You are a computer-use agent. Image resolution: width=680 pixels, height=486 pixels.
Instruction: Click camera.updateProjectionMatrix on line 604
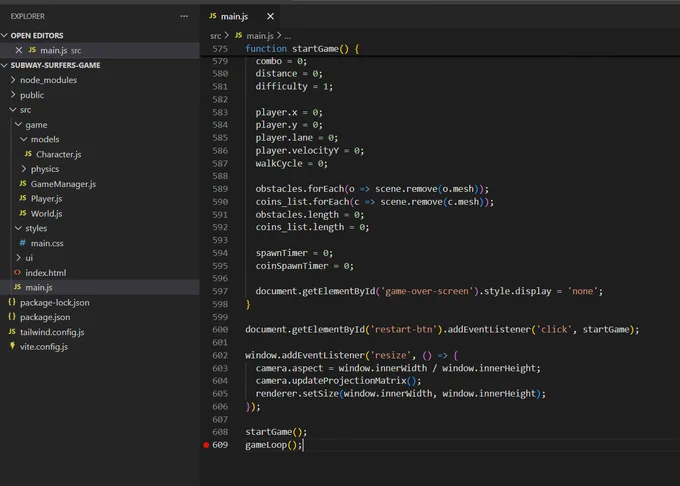331,381
